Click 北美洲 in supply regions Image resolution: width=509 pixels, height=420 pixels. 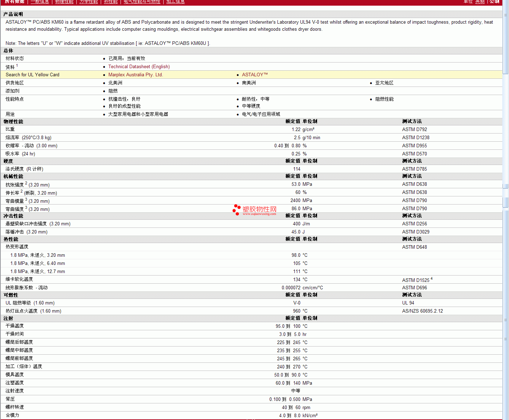pos(115,83)
